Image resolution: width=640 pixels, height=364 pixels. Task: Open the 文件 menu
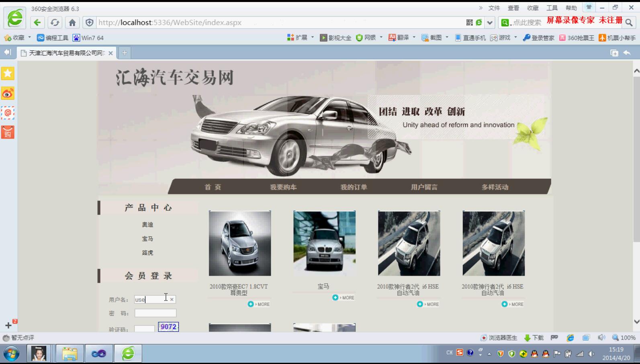pos(494,8)
